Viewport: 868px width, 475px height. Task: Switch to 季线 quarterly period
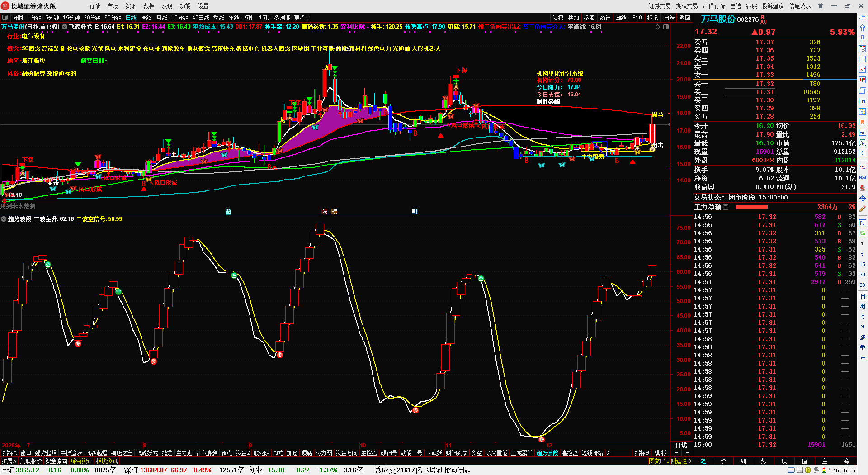coord(219,18)
